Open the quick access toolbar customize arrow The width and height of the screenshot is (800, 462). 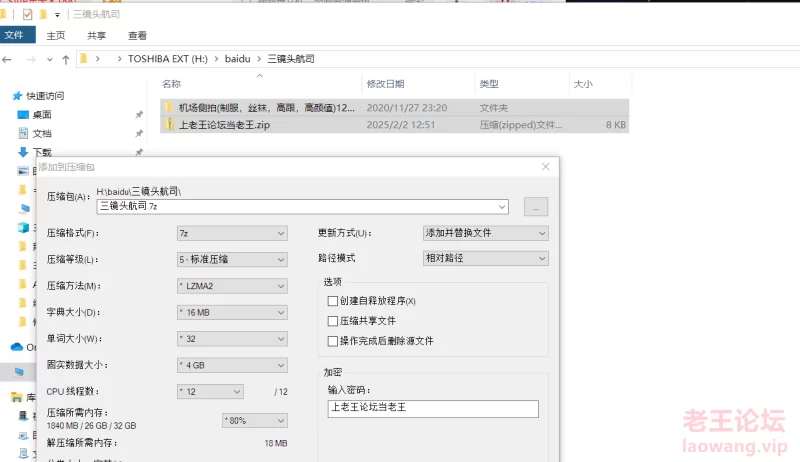(x=57, y=15)
